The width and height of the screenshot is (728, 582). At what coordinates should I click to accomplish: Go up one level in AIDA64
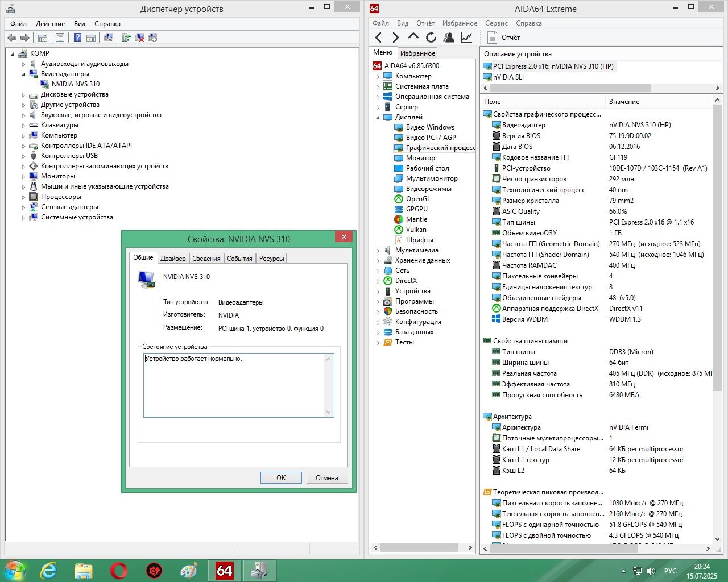413,37
